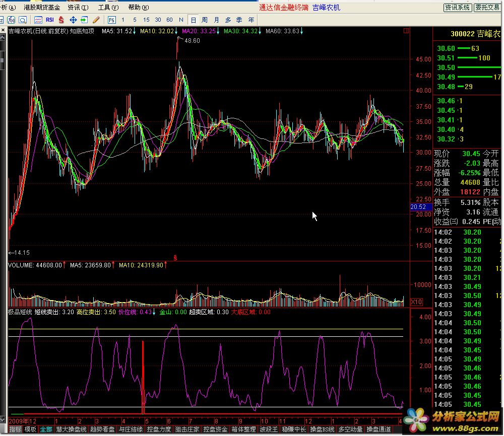Click the VOLUME: 44608.00 label
The width and height of the screenshot is (504, 436).
[35, 265]
